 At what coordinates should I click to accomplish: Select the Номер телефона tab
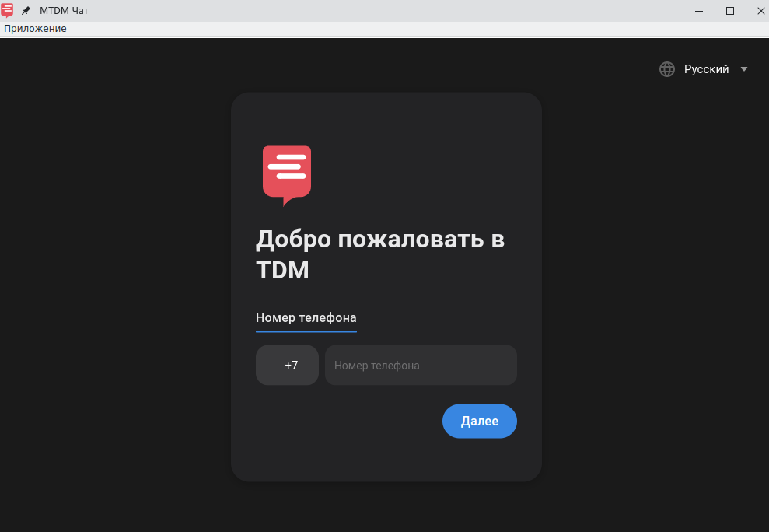[306, 317]
